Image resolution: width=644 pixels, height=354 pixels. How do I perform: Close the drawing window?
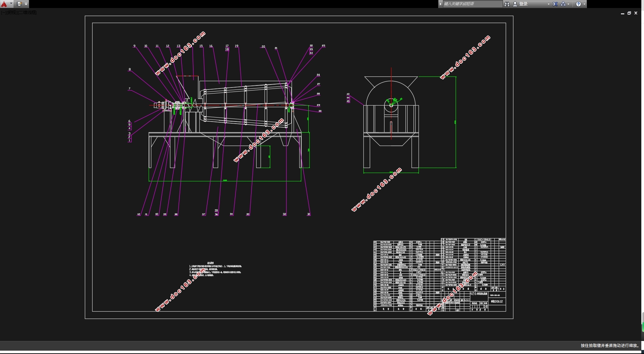click(x=636, y=13)
